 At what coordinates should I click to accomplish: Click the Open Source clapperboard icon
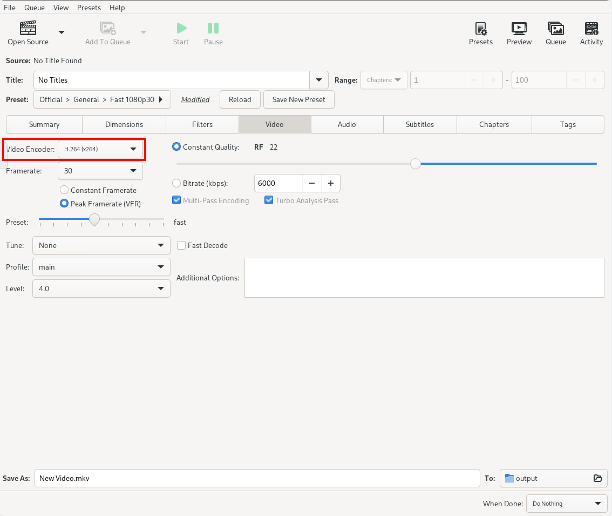click(x=28, y=28)
